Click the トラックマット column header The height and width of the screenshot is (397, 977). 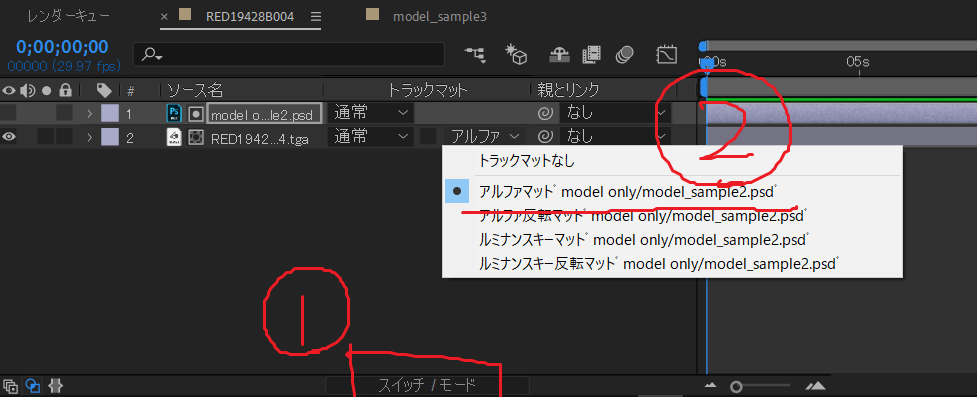427,91
